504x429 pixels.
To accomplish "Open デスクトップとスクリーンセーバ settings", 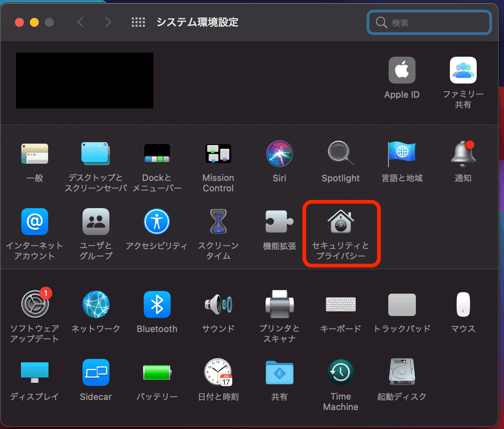I will (x=96, y=154).
